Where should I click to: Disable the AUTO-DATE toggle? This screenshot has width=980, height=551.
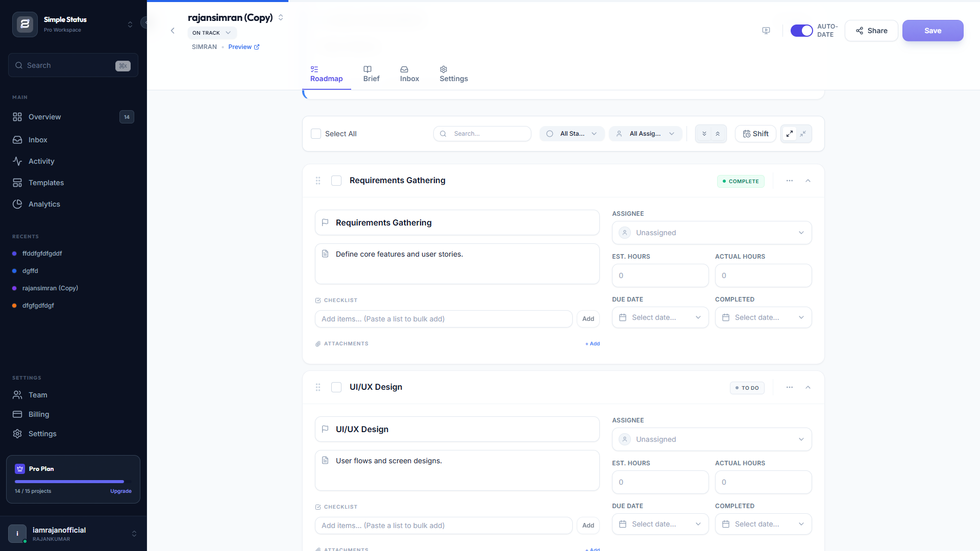(802, 31)
